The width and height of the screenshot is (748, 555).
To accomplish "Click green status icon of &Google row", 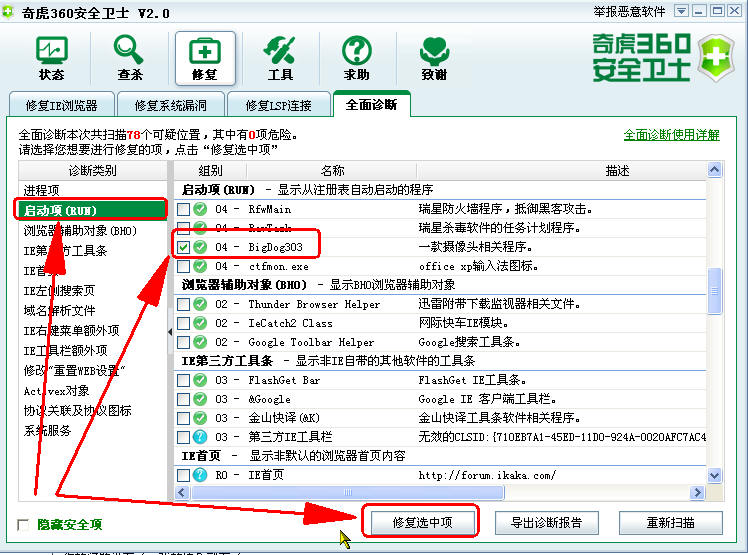I will tap(200, 399).
